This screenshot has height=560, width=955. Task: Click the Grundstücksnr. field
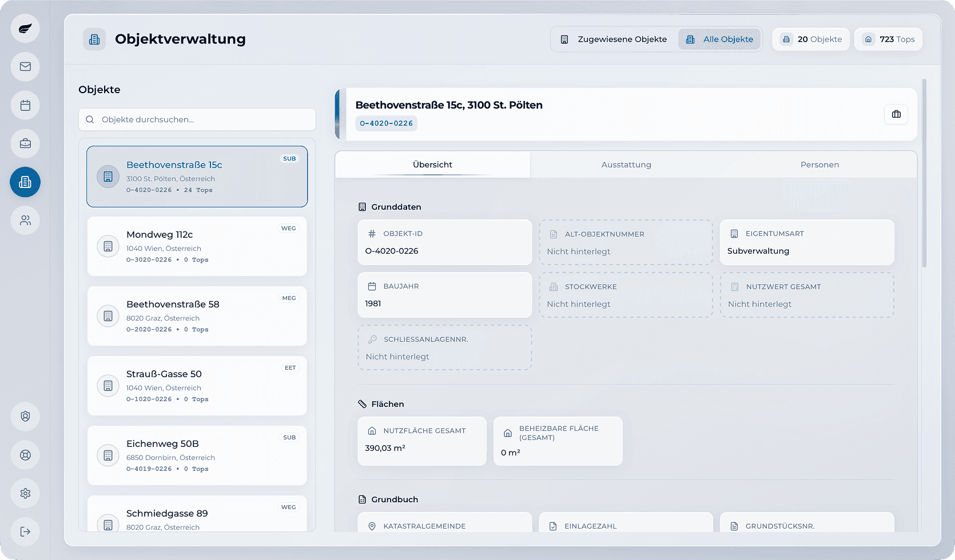pyautogui.click(x=807, y=522)
